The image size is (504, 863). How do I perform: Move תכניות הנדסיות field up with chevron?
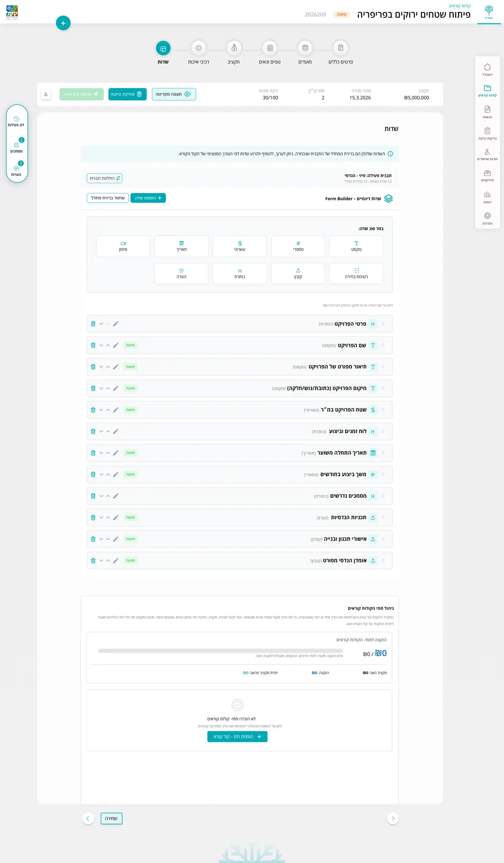tap(108, 517)
